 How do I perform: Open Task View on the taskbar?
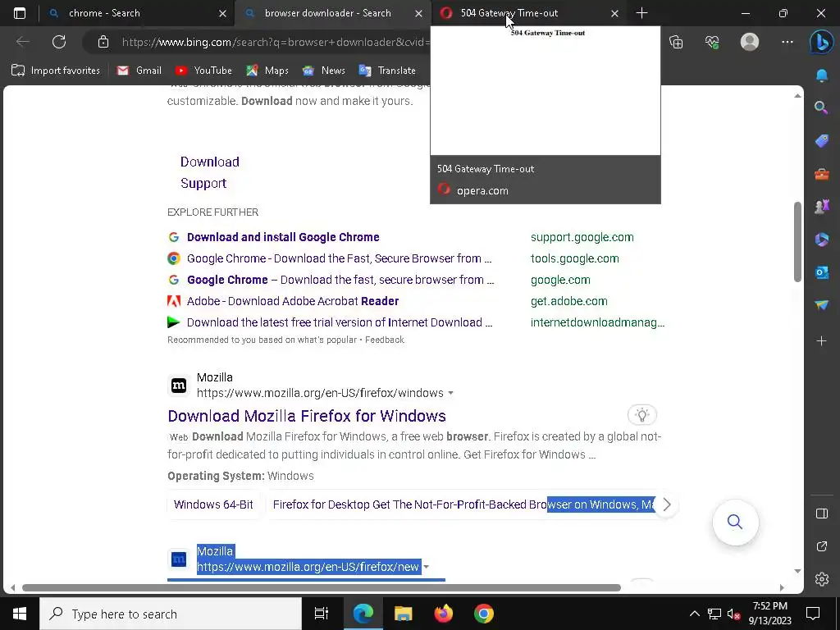tap(321, 614)
